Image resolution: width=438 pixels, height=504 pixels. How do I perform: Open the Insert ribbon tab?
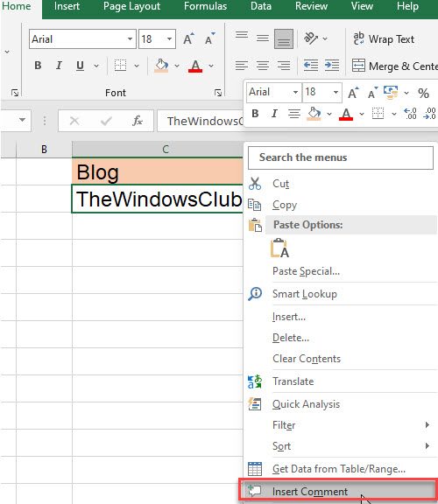point(67,6)
